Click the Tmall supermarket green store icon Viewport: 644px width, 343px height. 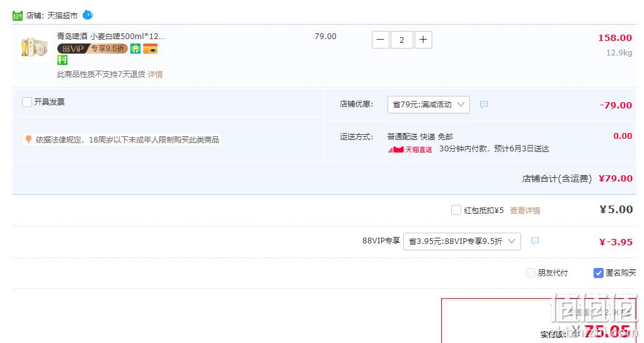[x=17, y=16]
